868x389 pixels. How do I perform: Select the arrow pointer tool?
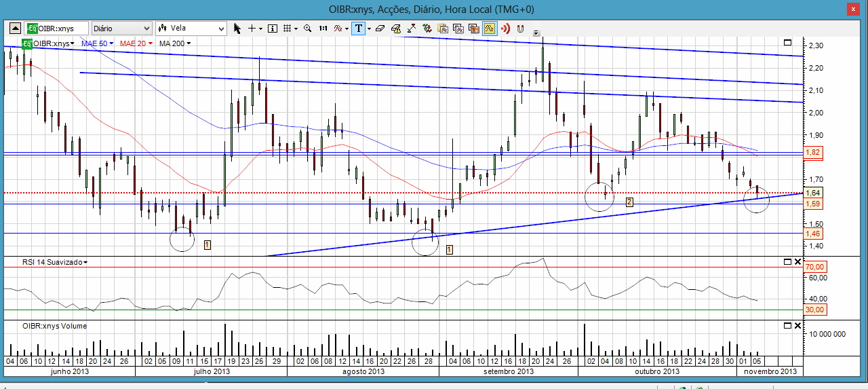tap(237, 29)
